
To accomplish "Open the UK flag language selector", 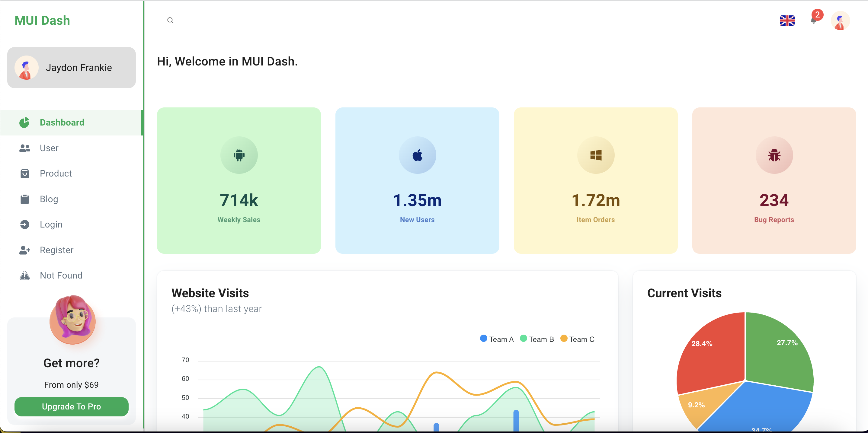I will coord(787,21).
